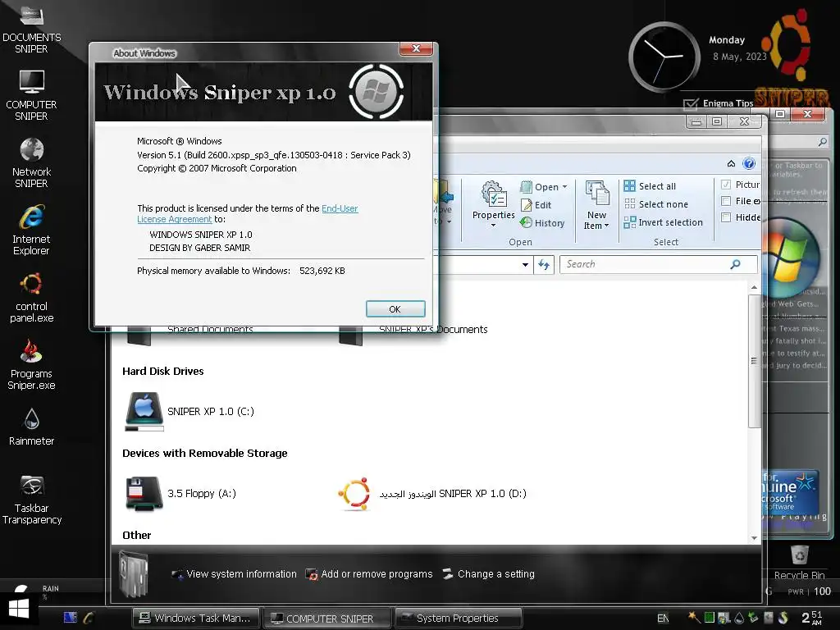
Task: Open COMPUTER SNIPER desktop icon
Action: pos(32,95)
